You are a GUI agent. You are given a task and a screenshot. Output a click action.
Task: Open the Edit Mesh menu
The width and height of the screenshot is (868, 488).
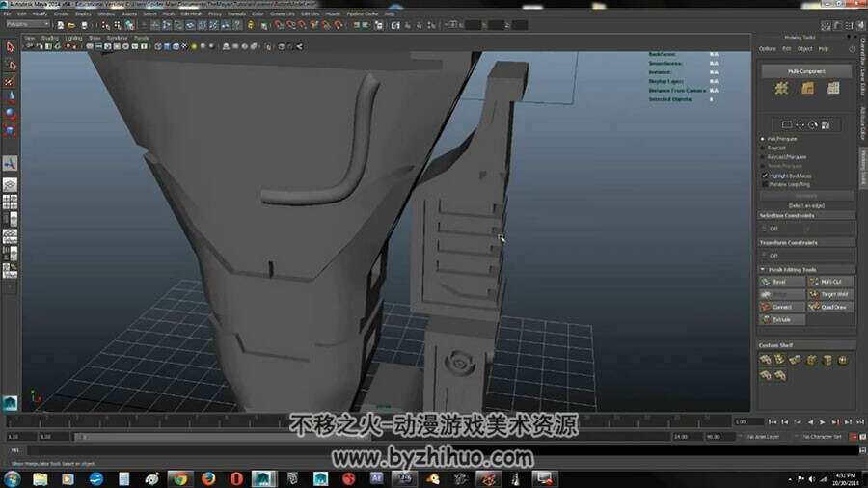point(191,14)
